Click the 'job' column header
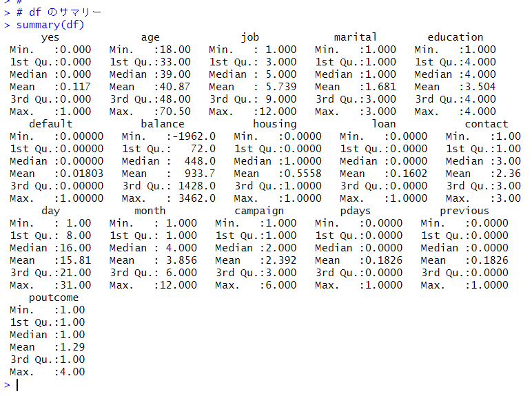 [250, 37]
